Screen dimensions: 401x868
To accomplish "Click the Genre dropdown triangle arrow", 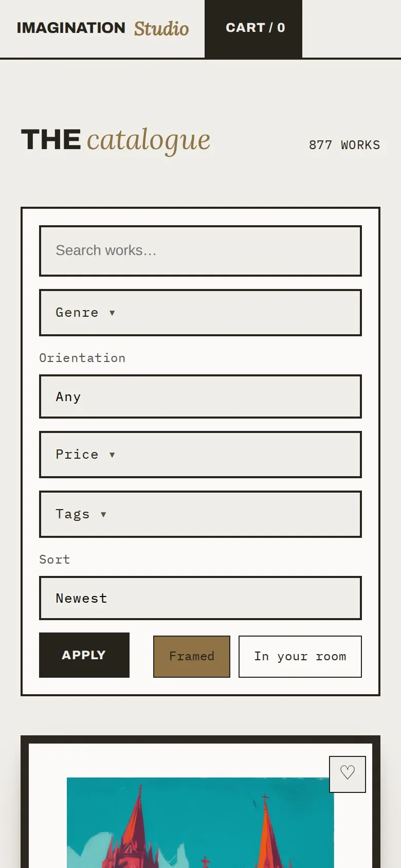I will point(112,313).
